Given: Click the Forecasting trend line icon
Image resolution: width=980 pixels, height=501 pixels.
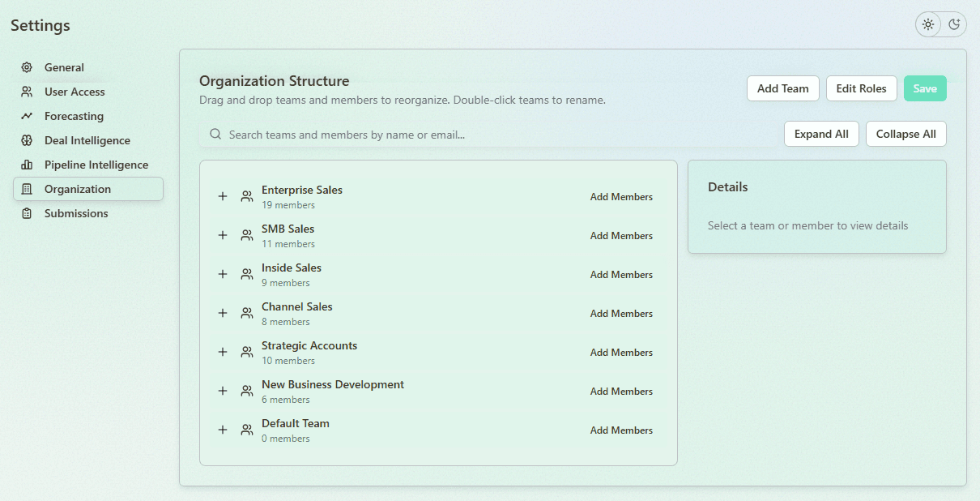Looking at the screenshot, I should [x=27, y=116].
